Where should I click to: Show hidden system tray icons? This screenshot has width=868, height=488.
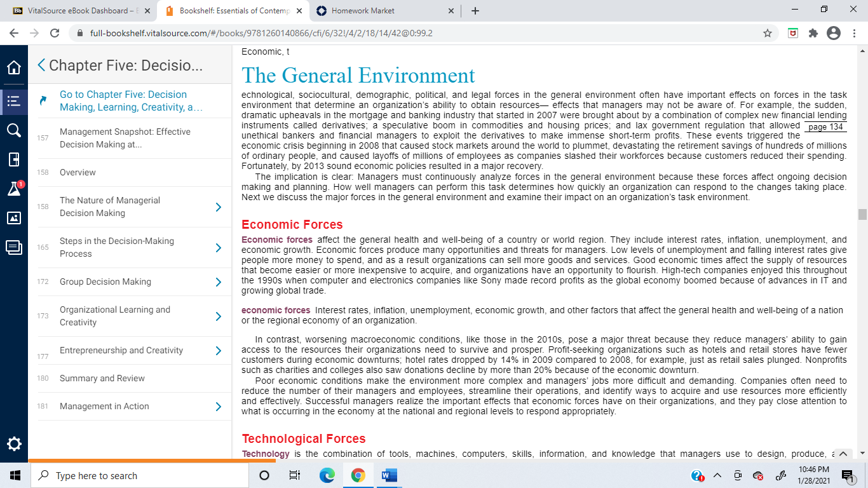[x=717, y=475]
